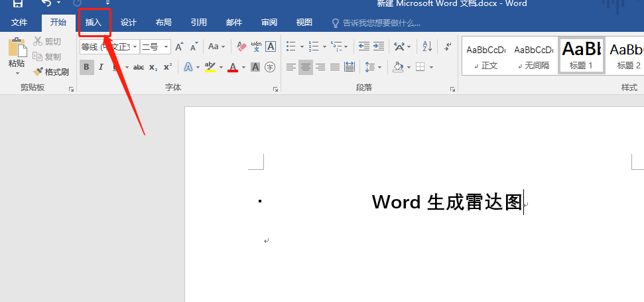This screenshot has width=644, height=302.
Task: Open the font size combo box 二号
Action: (x=156, y=47)
